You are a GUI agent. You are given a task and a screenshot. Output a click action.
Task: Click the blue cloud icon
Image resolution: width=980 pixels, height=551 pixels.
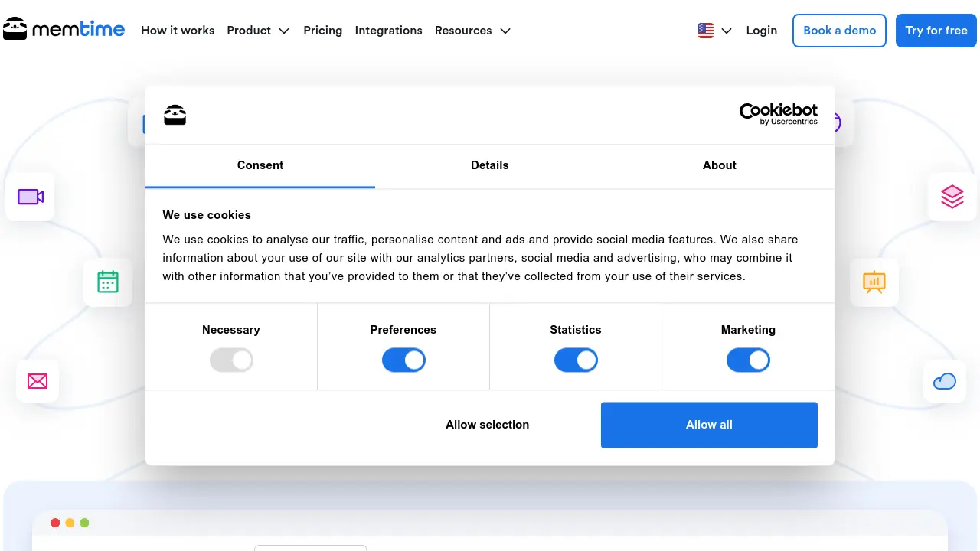coord(945,380)
